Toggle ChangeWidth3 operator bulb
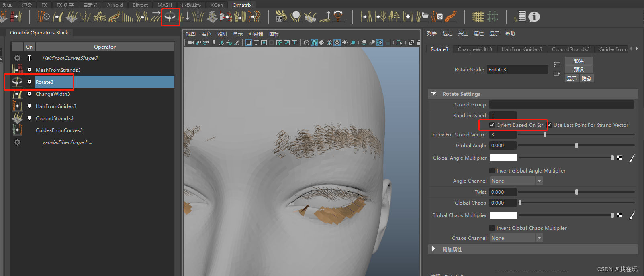Screen dimensions: 644x276 tap(29, 94)
